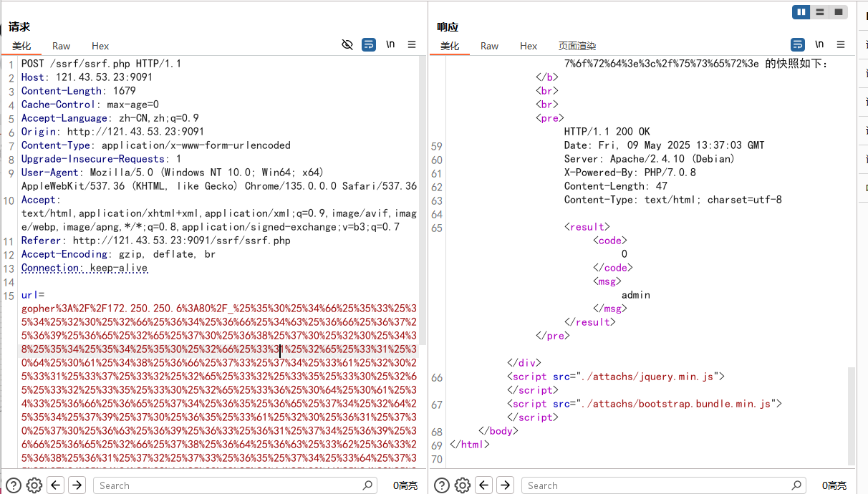
Task: Click the Date: Fri, 09 May 2025 line
Action: [x=664, y=145]
